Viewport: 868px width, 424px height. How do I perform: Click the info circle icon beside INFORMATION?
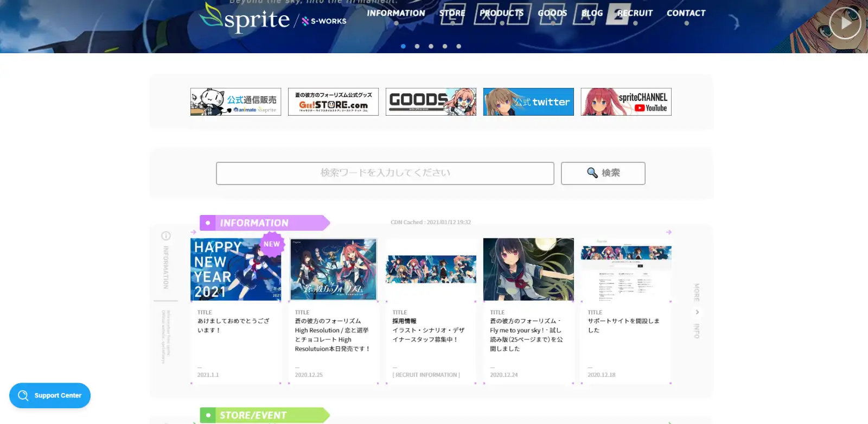166,236
